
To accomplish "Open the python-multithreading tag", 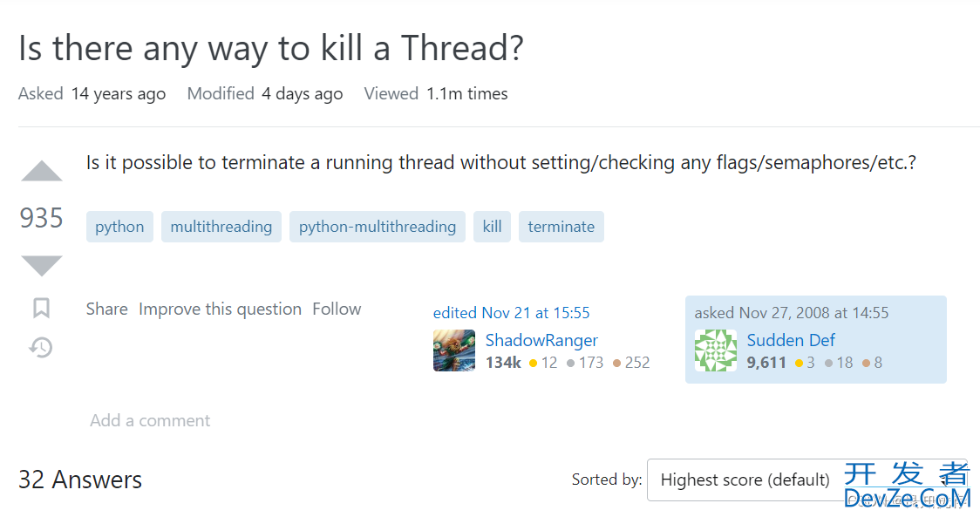I will 378,227.
